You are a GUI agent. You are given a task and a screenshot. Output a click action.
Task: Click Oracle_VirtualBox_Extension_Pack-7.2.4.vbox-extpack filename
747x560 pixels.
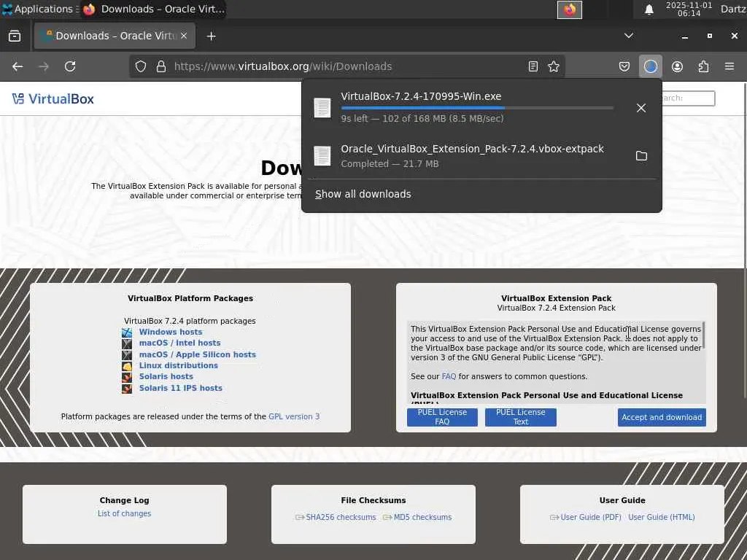click(473, 149)
